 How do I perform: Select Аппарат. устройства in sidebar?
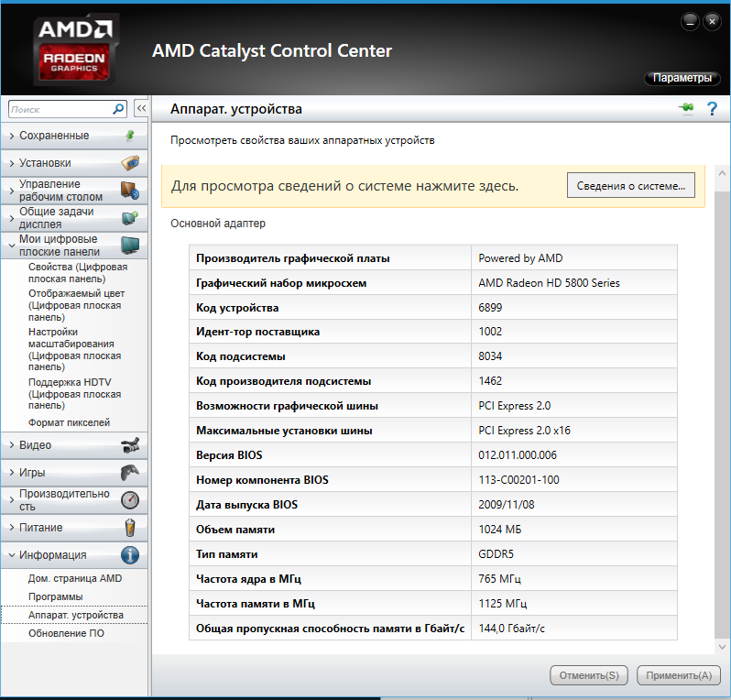(75, 615)
